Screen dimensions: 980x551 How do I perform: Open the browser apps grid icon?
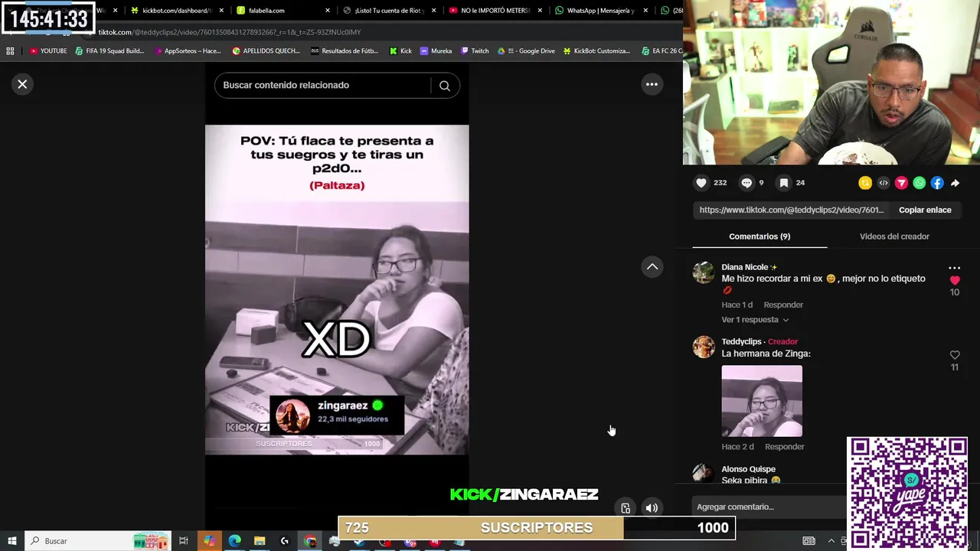[10, 51]
